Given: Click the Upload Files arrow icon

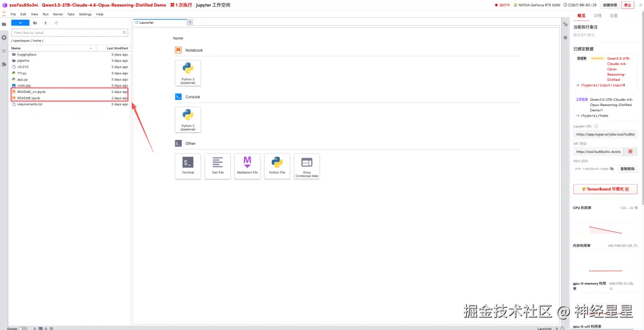Looking at the screenshot, I should pyautogui.click(x=45, y=23).
